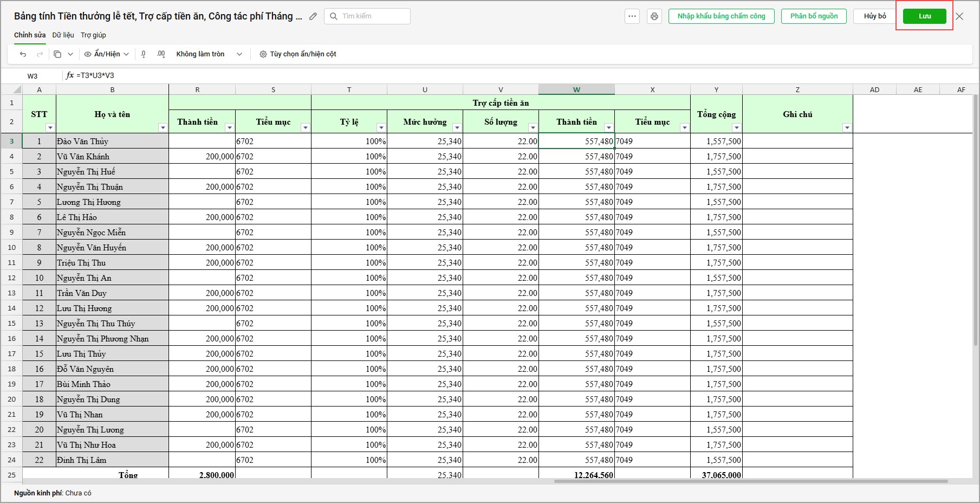Switch to the Dữ liệu tab
The height and width of the screenshot is (503, 980).
(63, 35)
